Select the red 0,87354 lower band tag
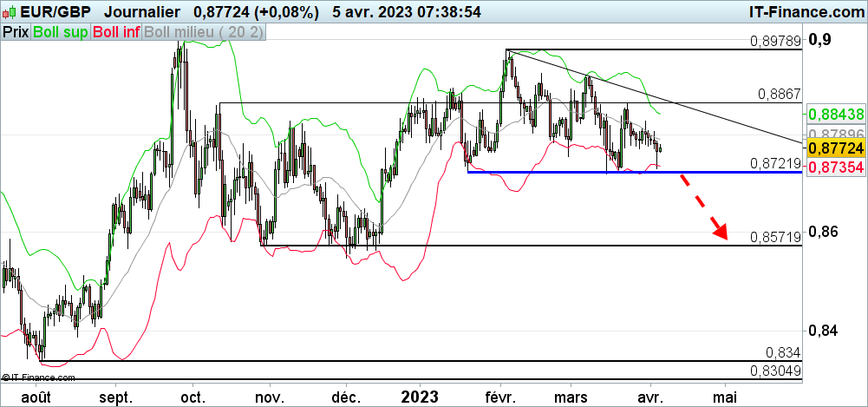Image resolution: width=868 pixels, height=407 pixels. 835,166
